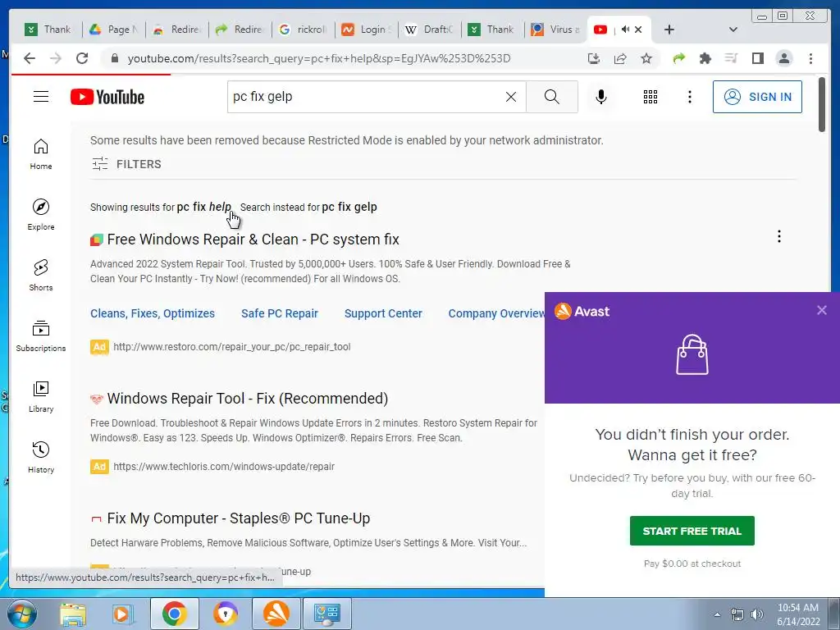Open Chrome from the taskbar
The image size is (840, 630).
point(174,614)
